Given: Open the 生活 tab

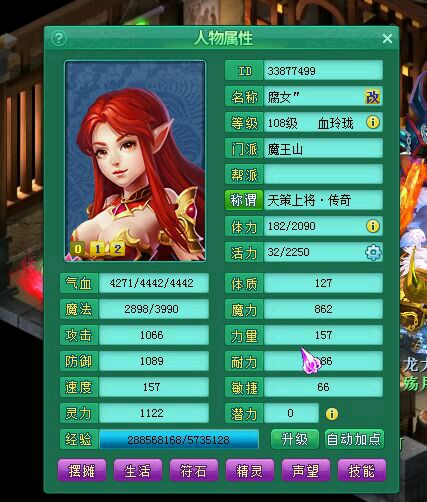Looking at the screenshot, I should coord(138,470).
